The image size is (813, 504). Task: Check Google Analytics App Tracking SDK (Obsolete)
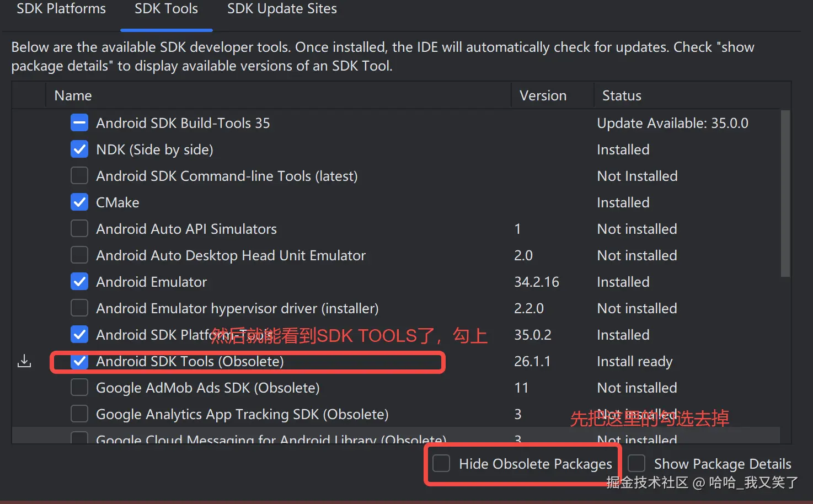pos(79,414)
